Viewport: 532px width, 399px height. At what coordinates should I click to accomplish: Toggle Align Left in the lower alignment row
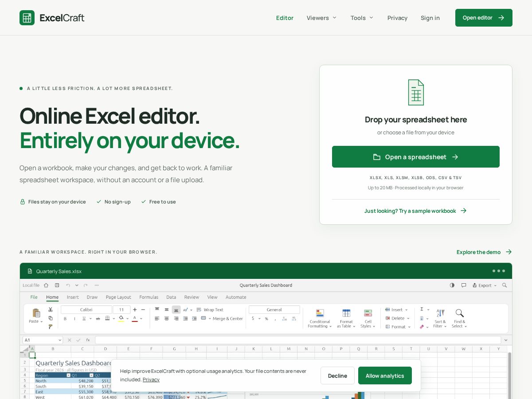click(157, 318)
